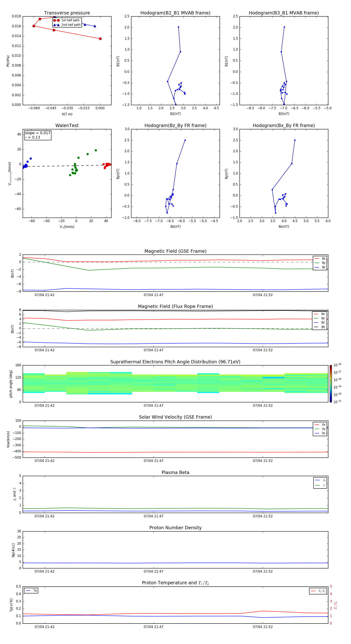Click the 'WalenTest' plot title
This screenshot has height=644, width=351.
coord(67,125)
